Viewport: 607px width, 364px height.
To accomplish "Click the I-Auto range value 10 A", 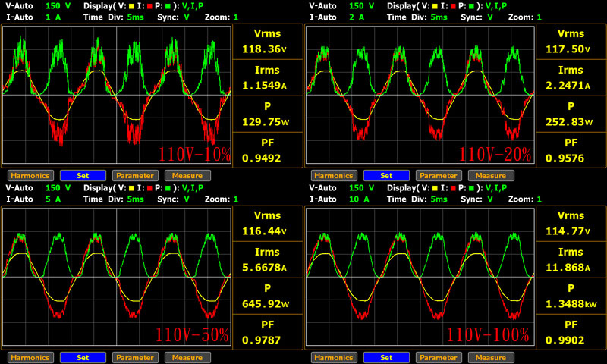I will coord(359,199).
